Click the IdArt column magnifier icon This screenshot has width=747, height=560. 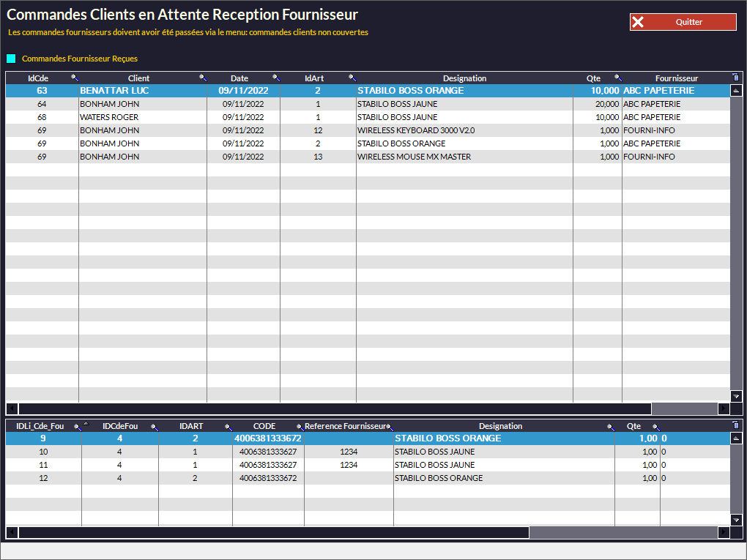click(352, 78)
